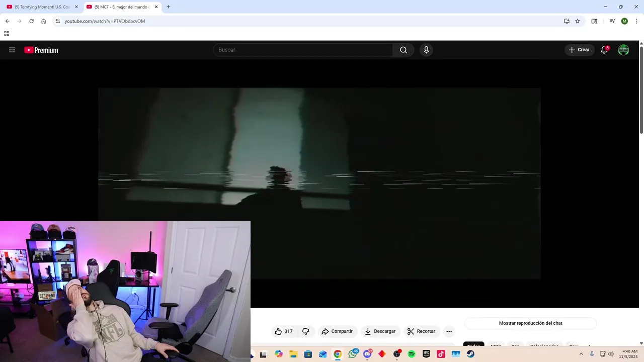Open volume control in system tray
This screenshot has width=644, height=362.
611,354
